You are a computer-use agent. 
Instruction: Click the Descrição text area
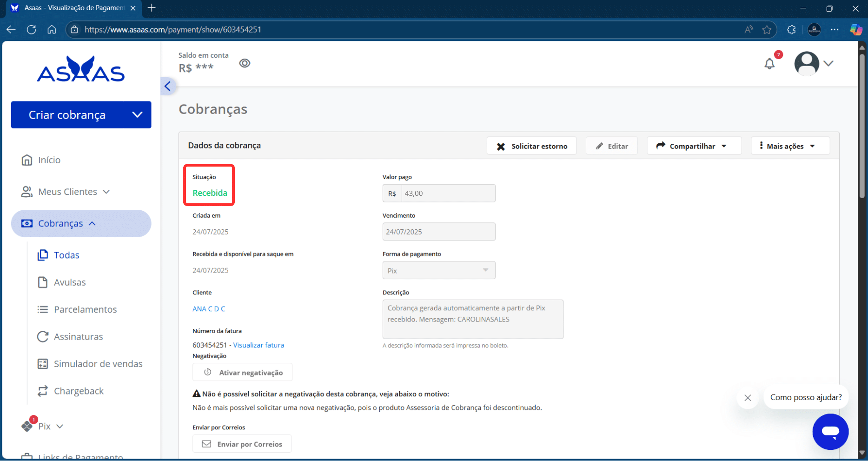tap(472, 319)
